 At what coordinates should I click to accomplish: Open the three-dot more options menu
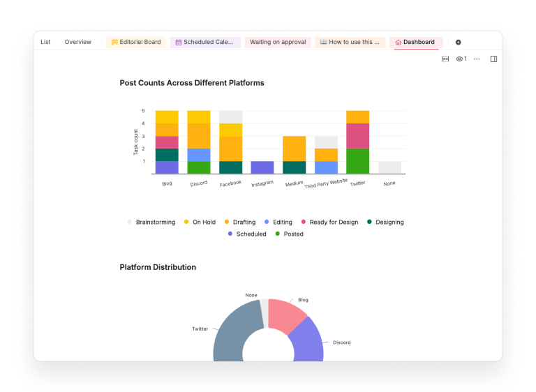pos(477,59)
